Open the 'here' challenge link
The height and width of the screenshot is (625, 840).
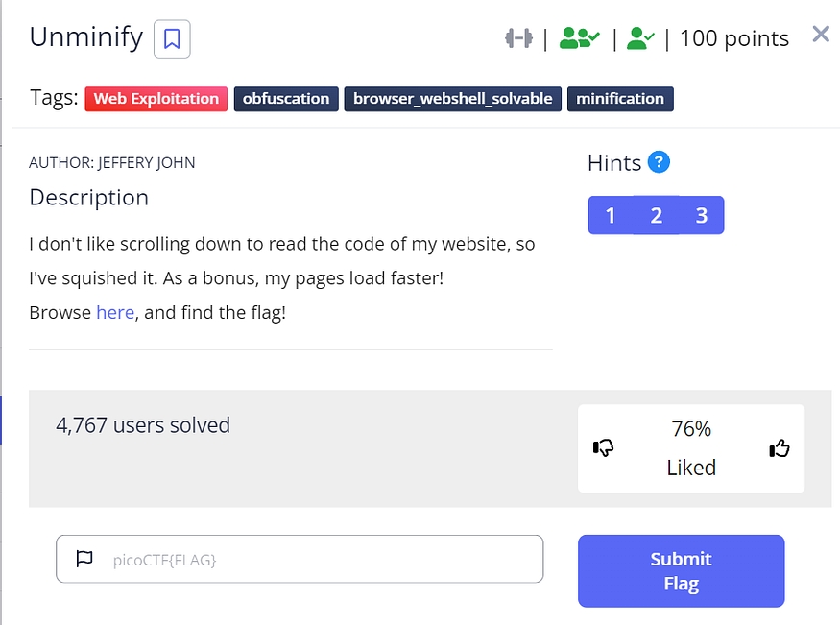tap(115, 312)
